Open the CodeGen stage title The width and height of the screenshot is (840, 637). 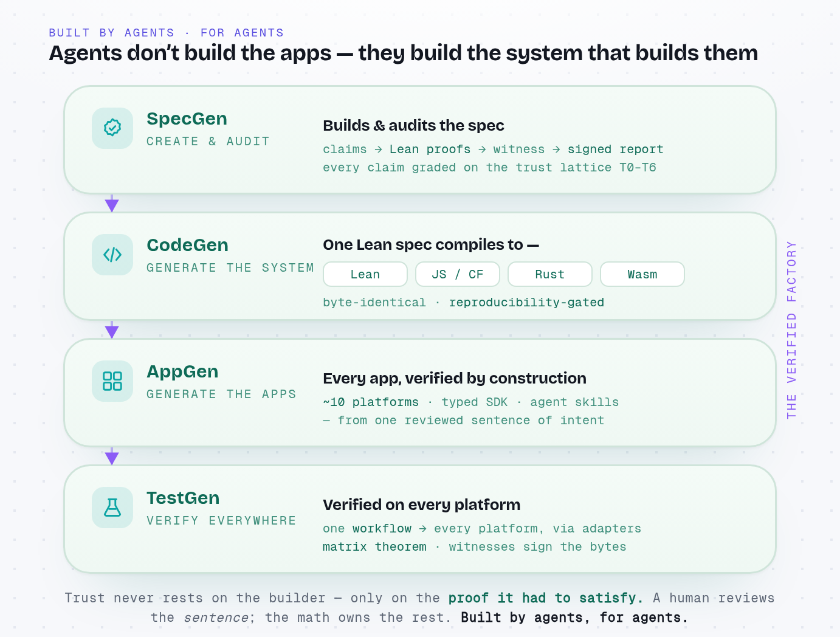[x=188, y=245]
